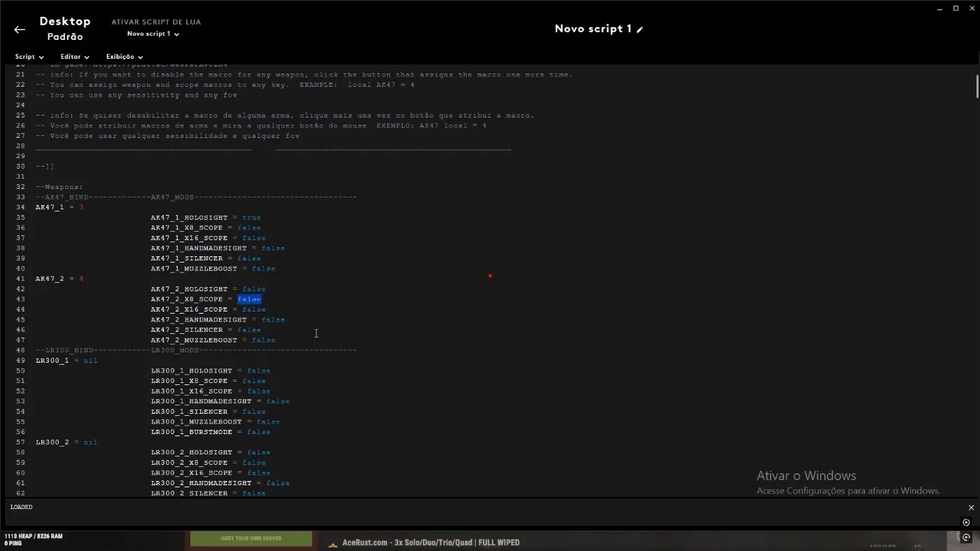980x551 pixels.
Task: Click the lower target icon at the bottom-right corner
Action: click(967, 538)
